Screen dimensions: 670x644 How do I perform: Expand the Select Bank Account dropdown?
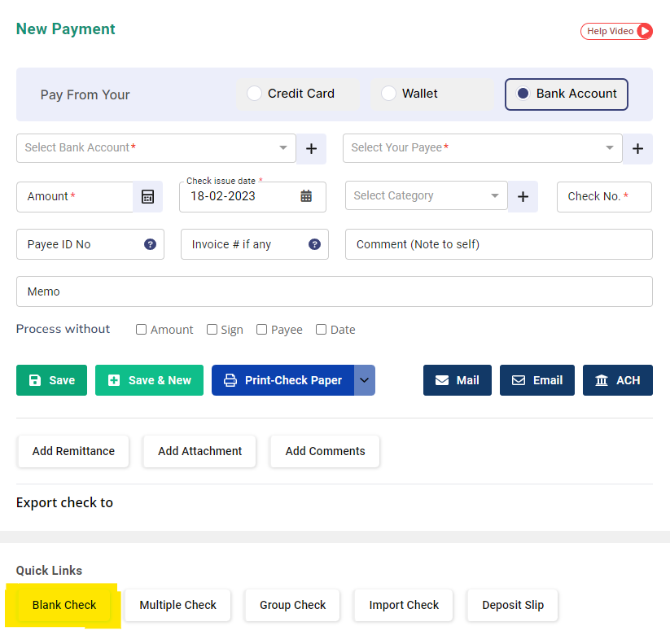tap(282, 148)
